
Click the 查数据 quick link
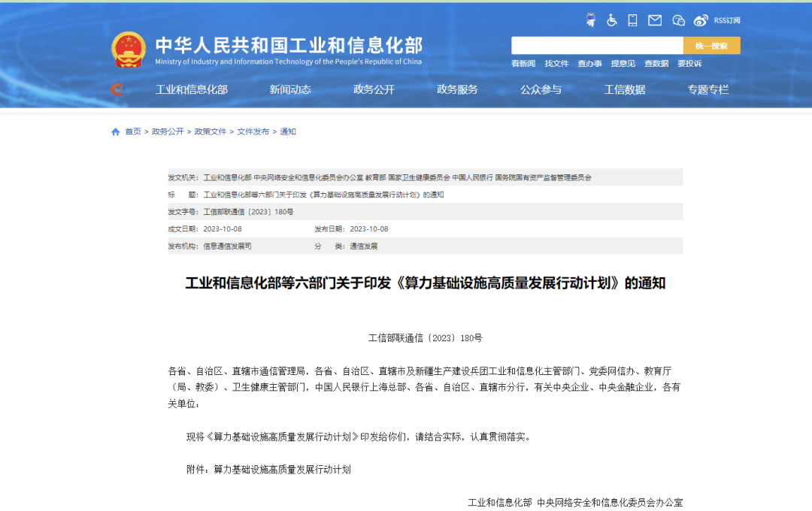(x=656, y=63)
